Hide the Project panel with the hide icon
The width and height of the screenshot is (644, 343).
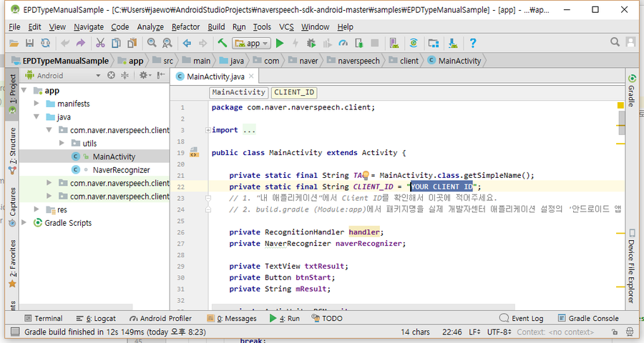(161, 75)
